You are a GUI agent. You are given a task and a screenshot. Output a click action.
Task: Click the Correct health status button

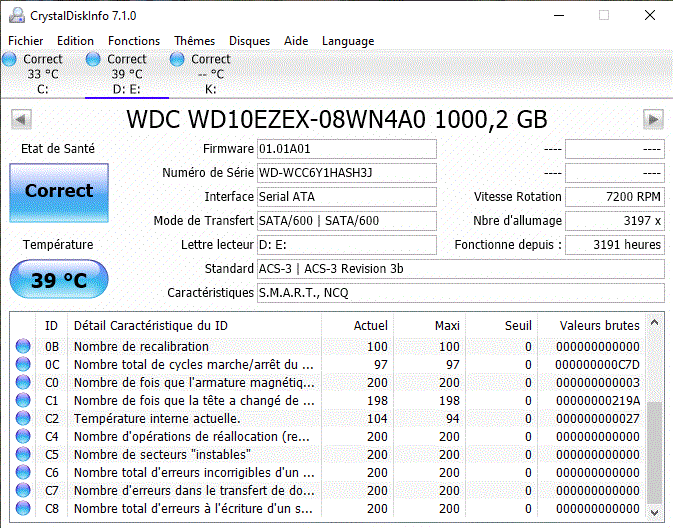coord(59,193)
